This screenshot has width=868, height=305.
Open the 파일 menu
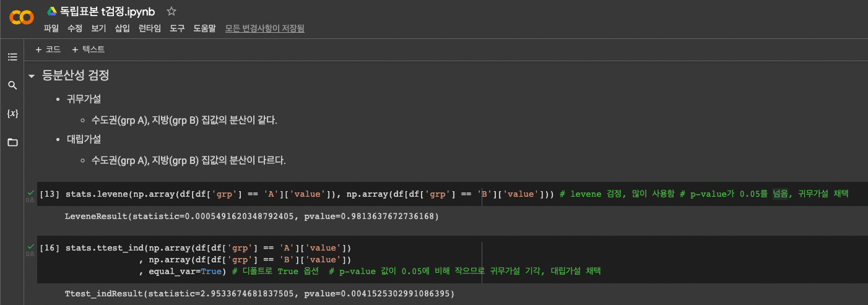pos(51,28)
